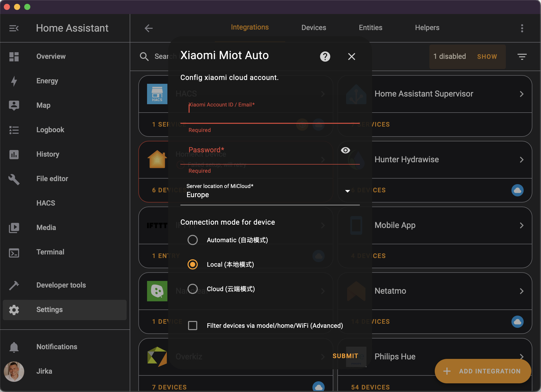The height and width of the screenshot is (392, 541).
Task: Open help for Xiaomi Miot Auto
Action: tap(325, 57)
